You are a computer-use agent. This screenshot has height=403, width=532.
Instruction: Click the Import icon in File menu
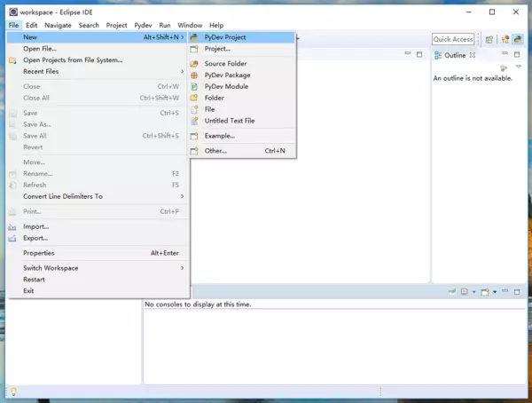click(12, 227)
